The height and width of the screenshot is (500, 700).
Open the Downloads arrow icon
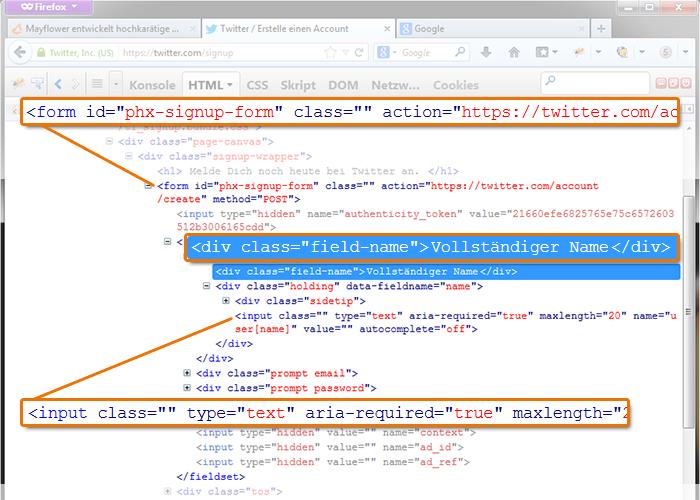486,53
